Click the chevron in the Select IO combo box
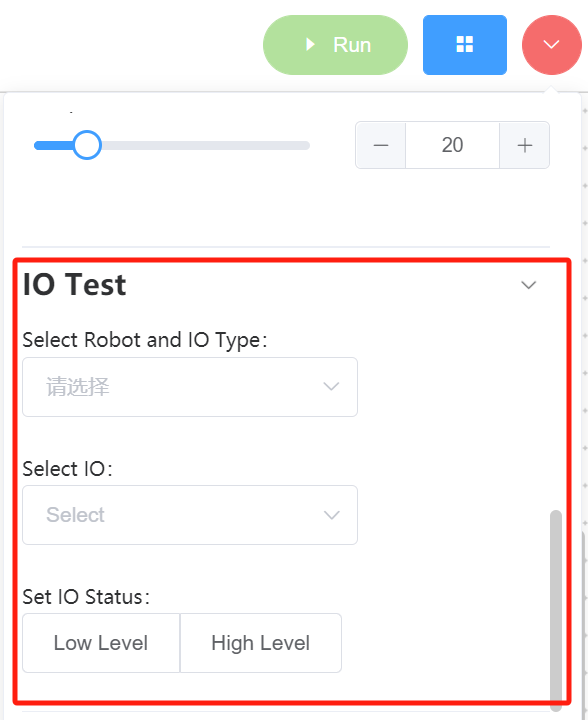This screenshot has width=588, height=720. (331, 515)
